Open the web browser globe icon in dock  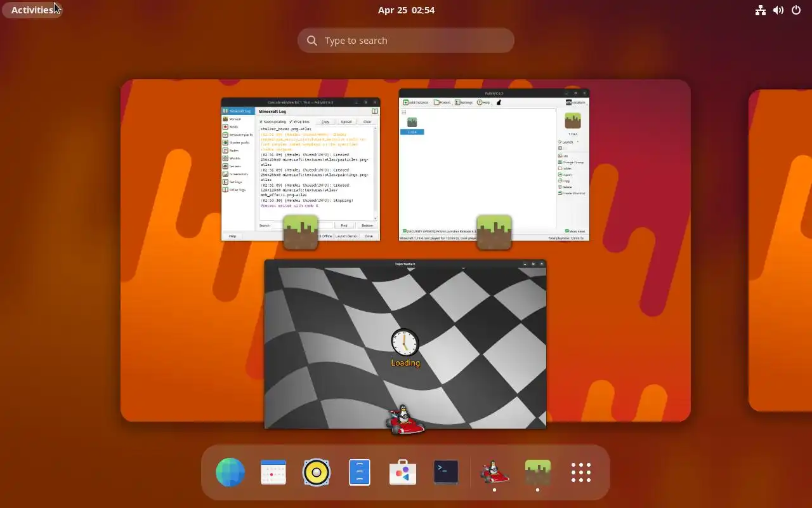pyautogui.click(x=230, y=472)
